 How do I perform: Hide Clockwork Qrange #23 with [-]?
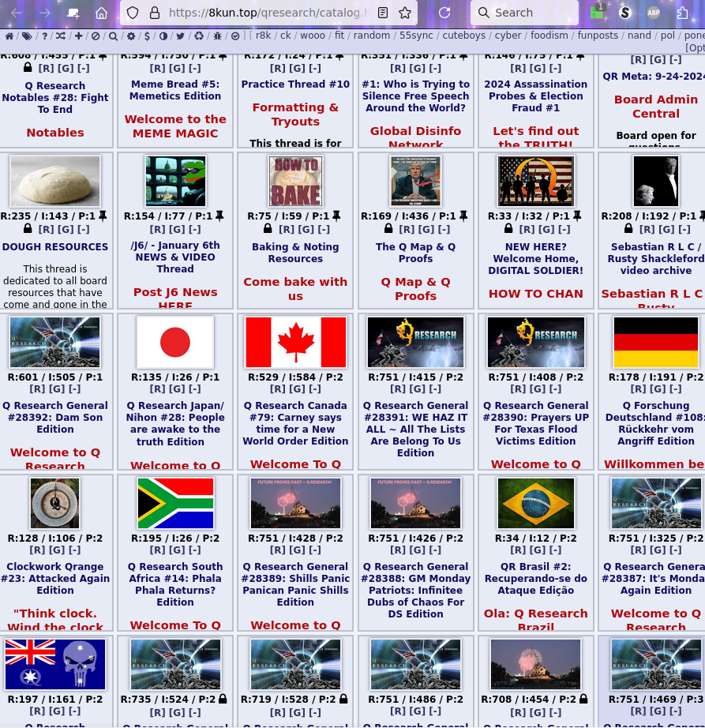point(74,550)
